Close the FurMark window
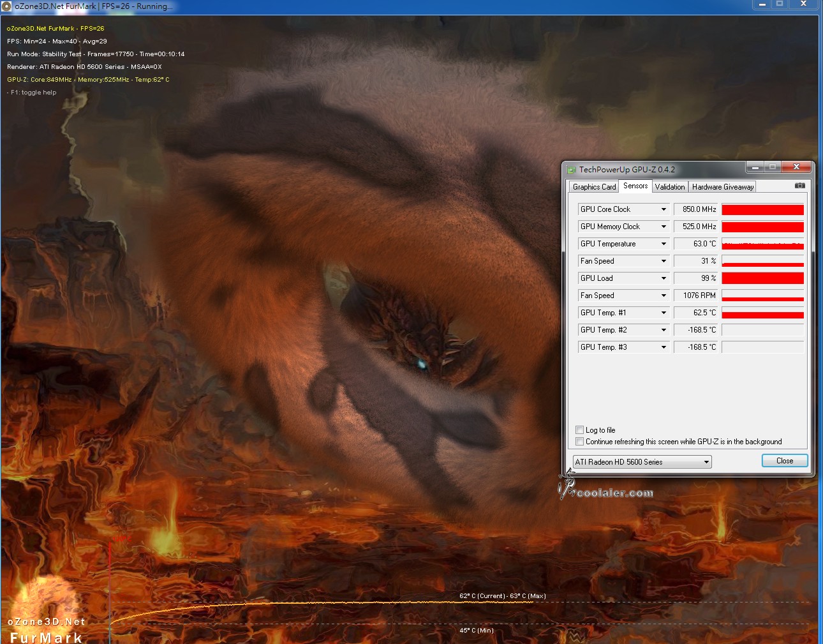 pyautogui.click(x=804, y=4)
